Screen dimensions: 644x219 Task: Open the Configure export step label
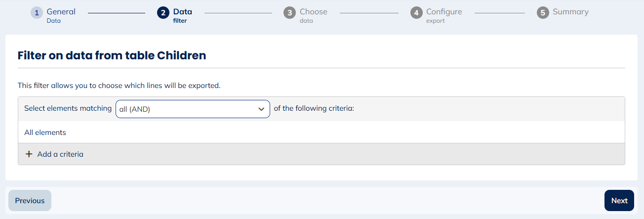[x=443, y=15]
